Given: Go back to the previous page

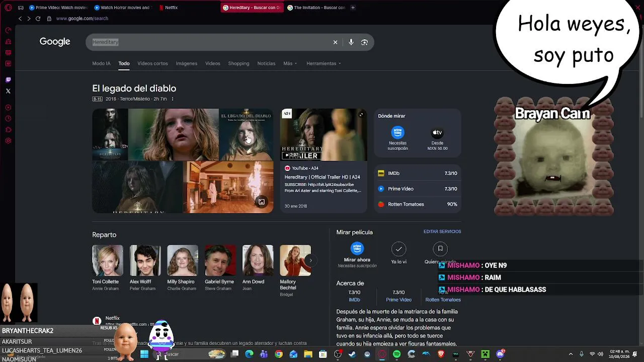Looking at the screenshot, I should coord(20,19).
